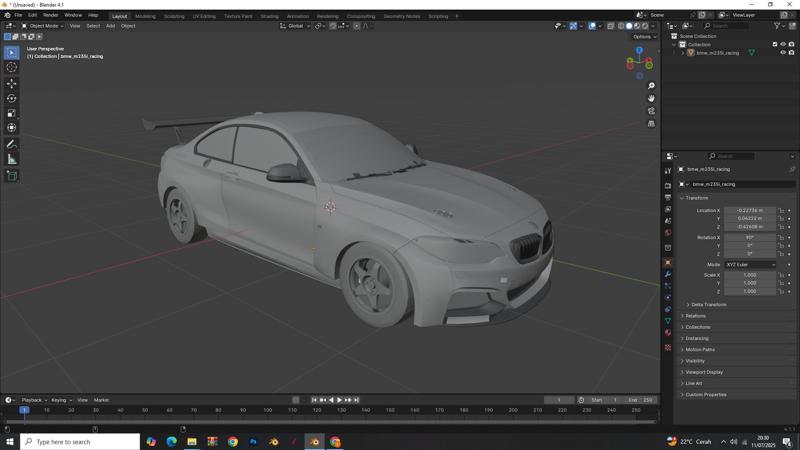Open the Modifiers wrench tab

point(668,274)
